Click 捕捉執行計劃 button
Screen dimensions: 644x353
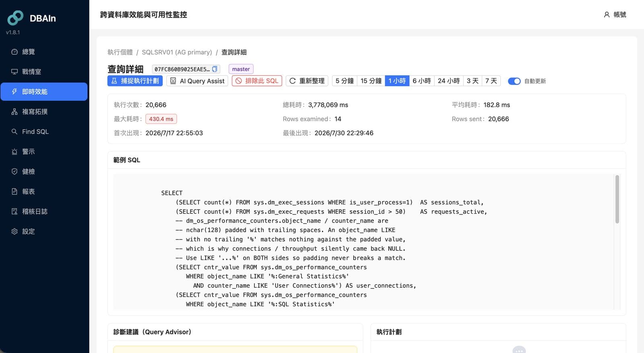coord(135,81)
